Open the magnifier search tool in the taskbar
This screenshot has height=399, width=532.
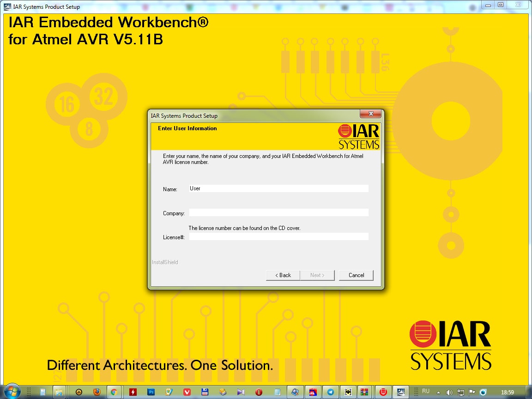(295, 392)
